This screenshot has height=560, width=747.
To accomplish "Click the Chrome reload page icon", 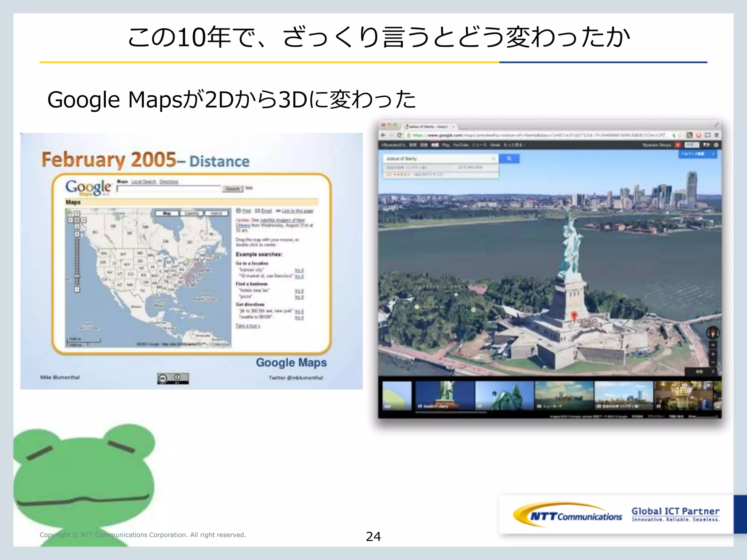I will (399, 135).
